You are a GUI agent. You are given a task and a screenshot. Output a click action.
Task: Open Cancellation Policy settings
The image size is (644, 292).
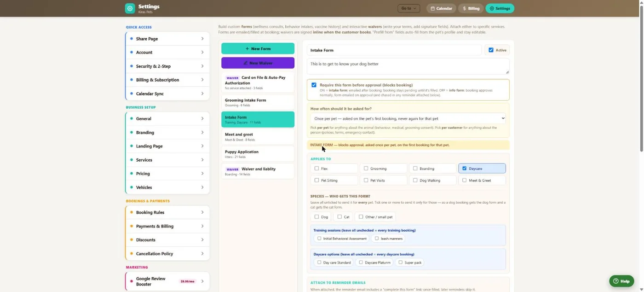click(167, 254)
